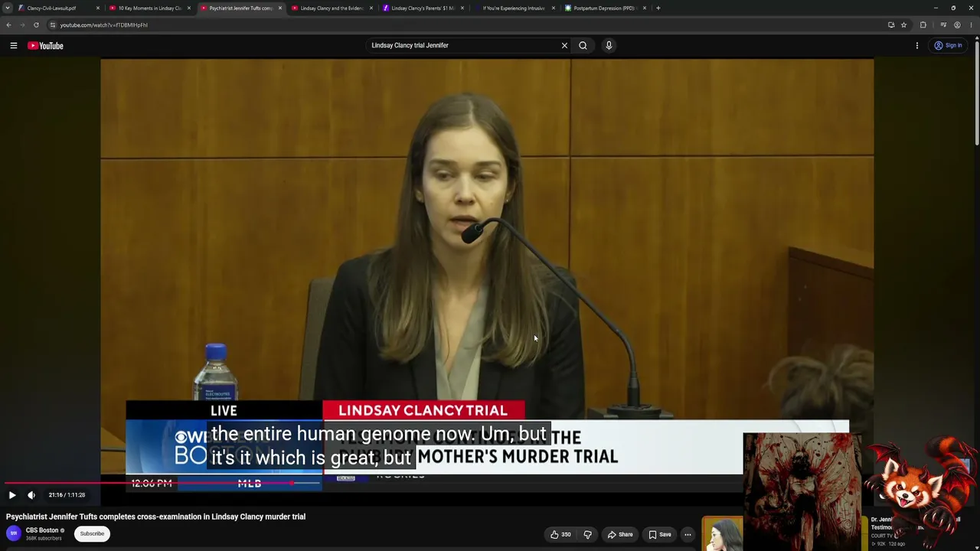Close the Clancy-Civil-Lawsuit.pdf tab
Image resolution: width=980 pixels, height=551 pixels.
tap(98, 8)
